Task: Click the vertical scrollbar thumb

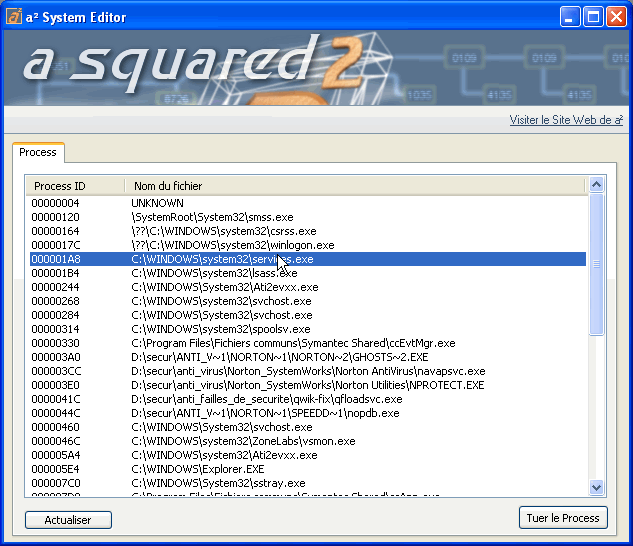Action: coord(596,265)
